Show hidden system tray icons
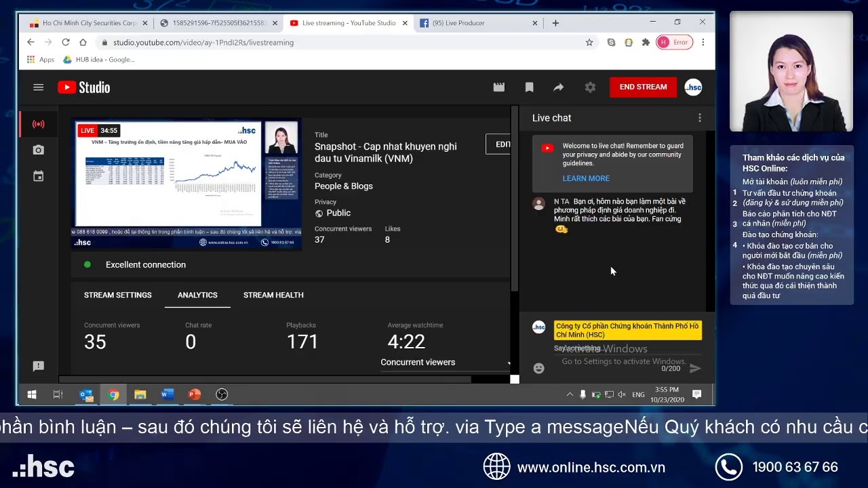 (570, 394)
